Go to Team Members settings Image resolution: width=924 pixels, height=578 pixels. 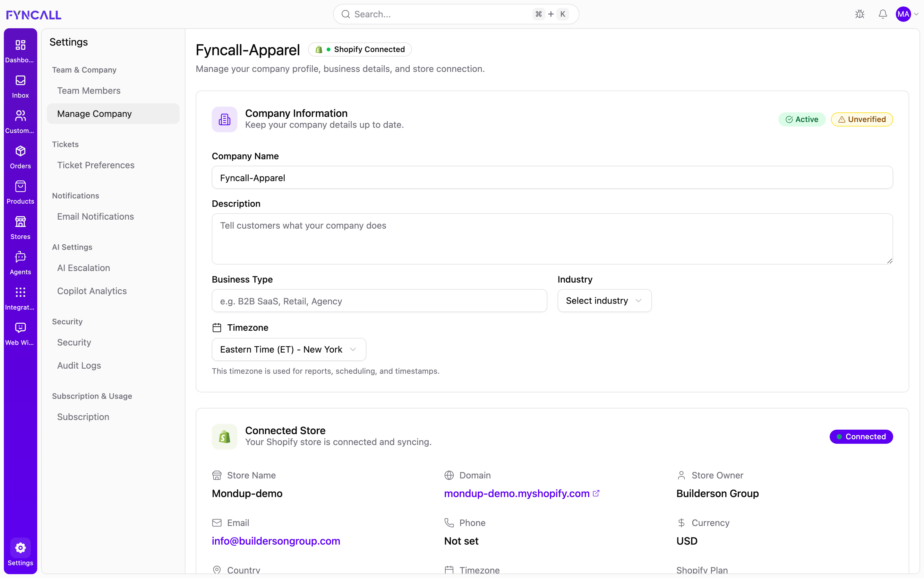(x=113, y=91)
